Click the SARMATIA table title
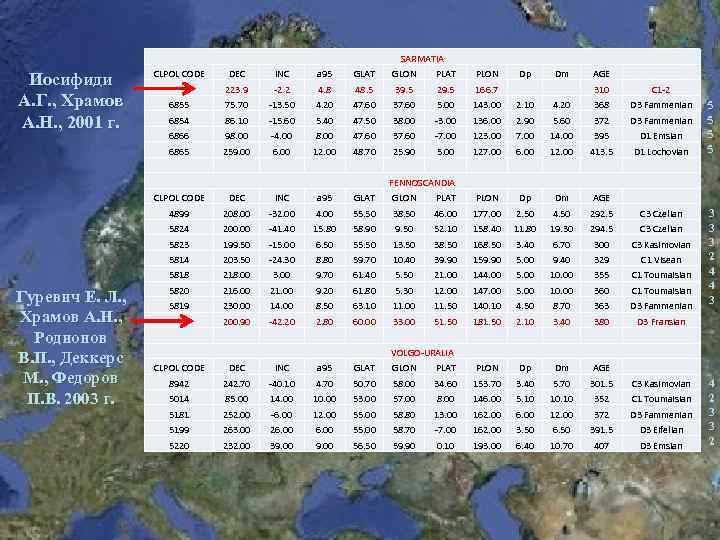The image size is (720, 540). pos(422,59)
